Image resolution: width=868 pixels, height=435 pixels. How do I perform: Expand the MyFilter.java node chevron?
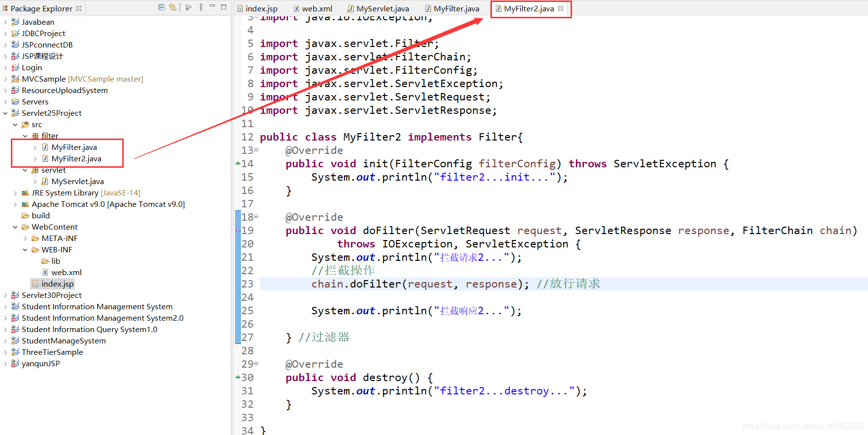[35, 147]
